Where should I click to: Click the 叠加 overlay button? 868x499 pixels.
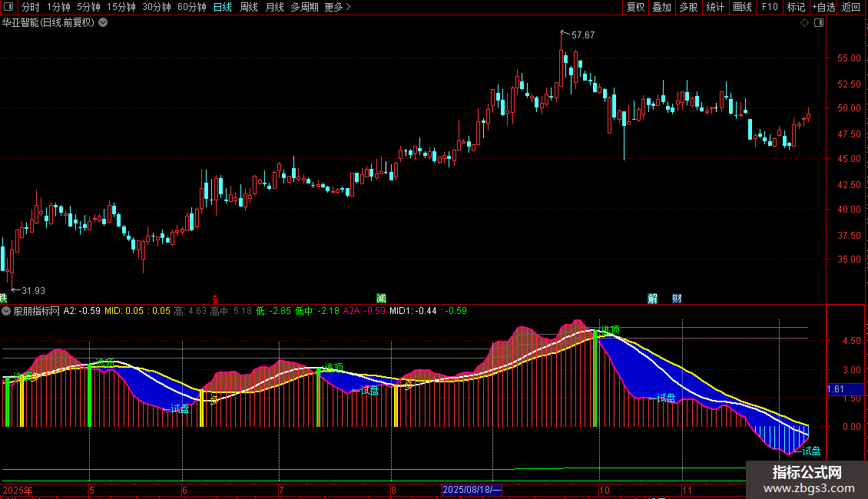(661, 7)
